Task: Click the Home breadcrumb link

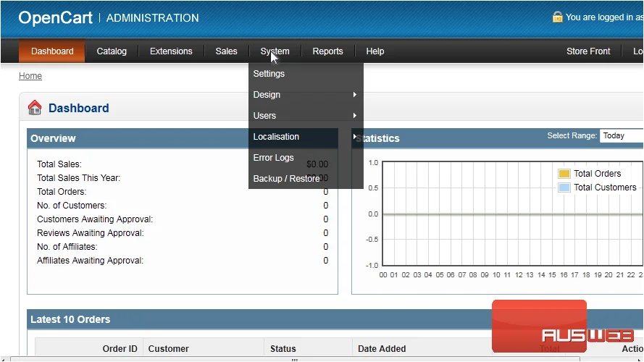Action: (x=30, y=76)
